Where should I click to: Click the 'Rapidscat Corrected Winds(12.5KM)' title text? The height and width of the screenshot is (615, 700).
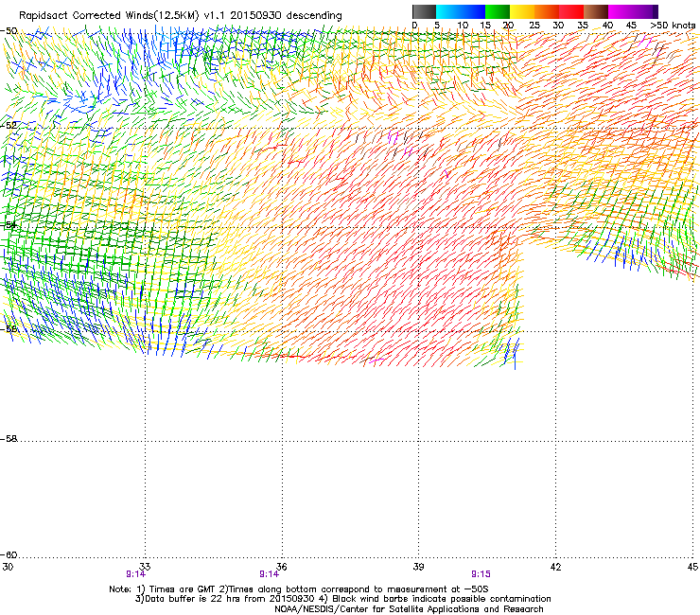coord(109,16)
